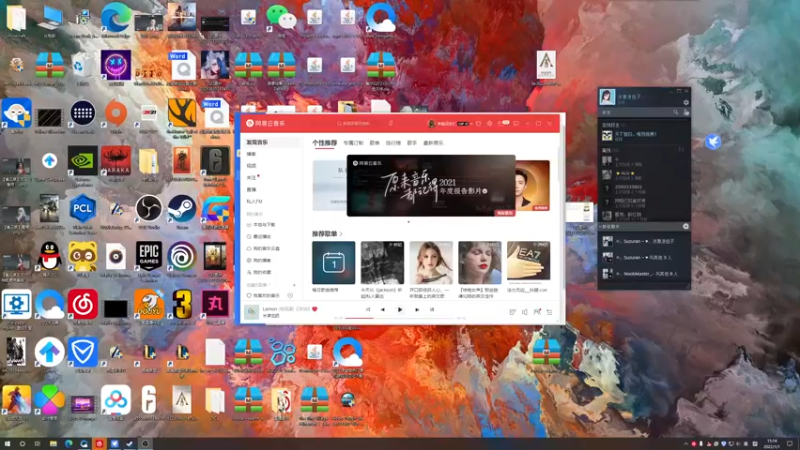
Task: Switch to 歌单 tab
Action: pyautogui.click(x=374, y=143)
